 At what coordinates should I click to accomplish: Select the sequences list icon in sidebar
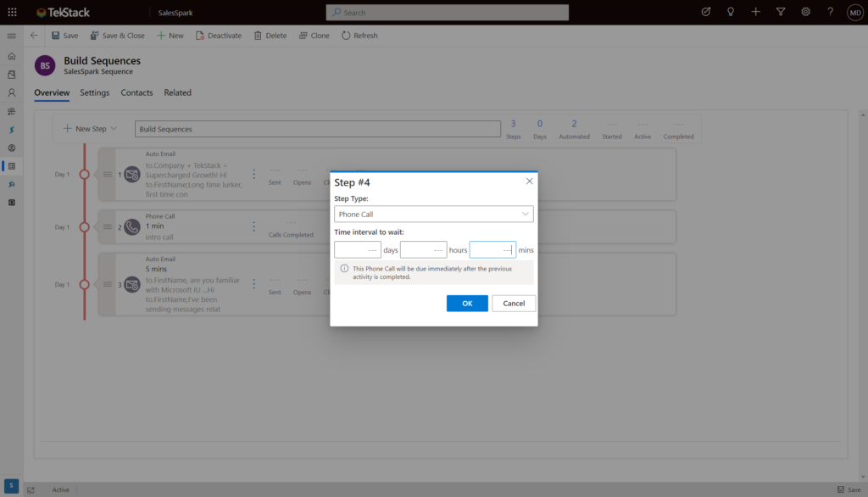point(12,166)
